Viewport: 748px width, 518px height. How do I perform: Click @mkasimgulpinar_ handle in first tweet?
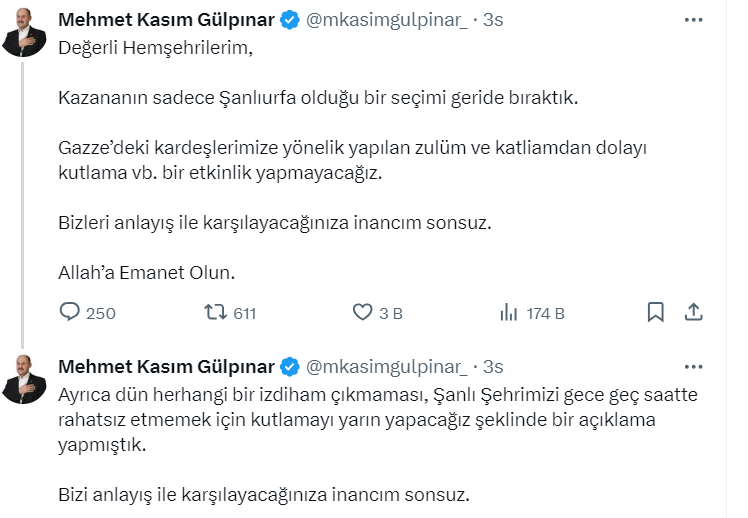pos(386,19)
